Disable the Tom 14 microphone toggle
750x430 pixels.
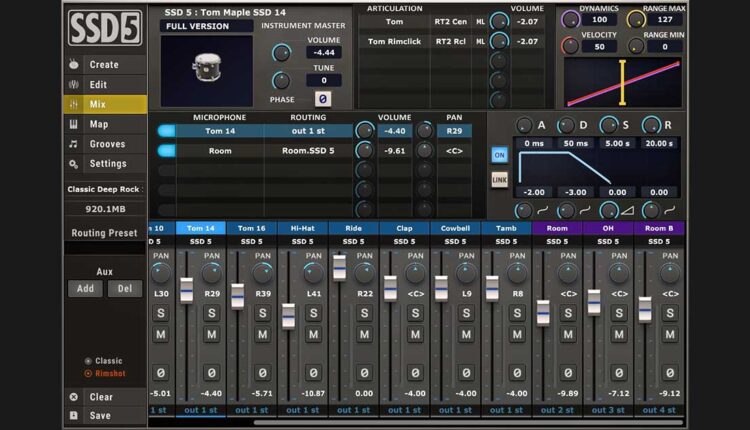(166, 130)
